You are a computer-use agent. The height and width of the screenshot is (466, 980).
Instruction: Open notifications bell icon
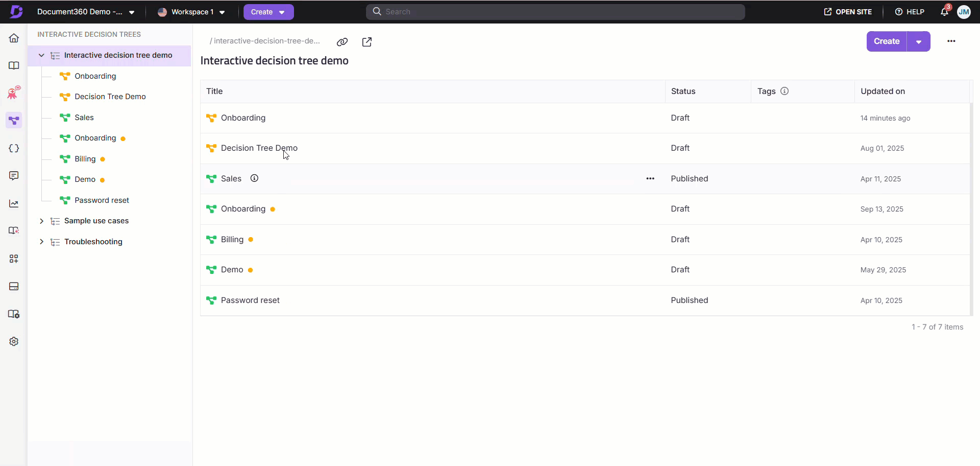[944, 12]
